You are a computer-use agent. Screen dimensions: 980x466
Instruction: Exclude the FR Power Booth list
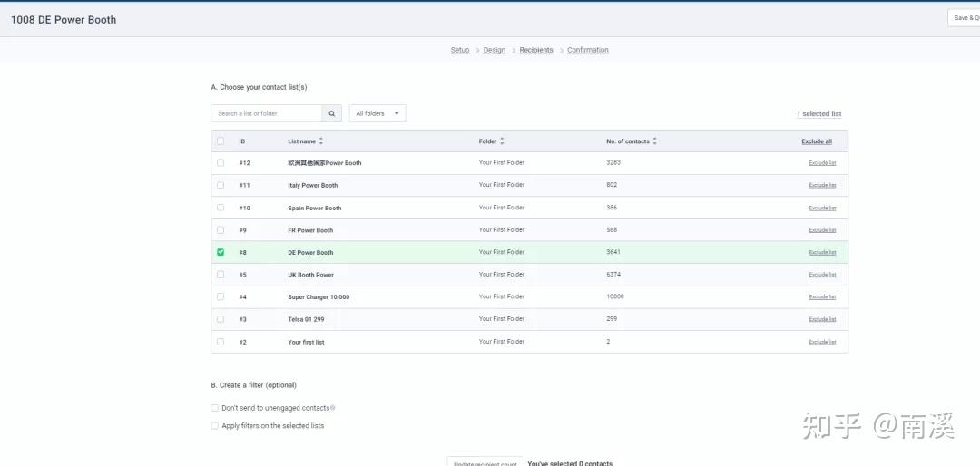click(x=822, y=230)
